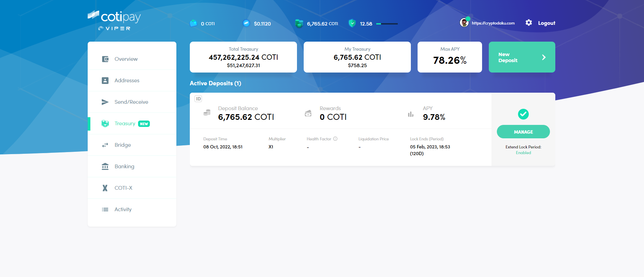Click the 'Enabled' extend lock period status

523,153
